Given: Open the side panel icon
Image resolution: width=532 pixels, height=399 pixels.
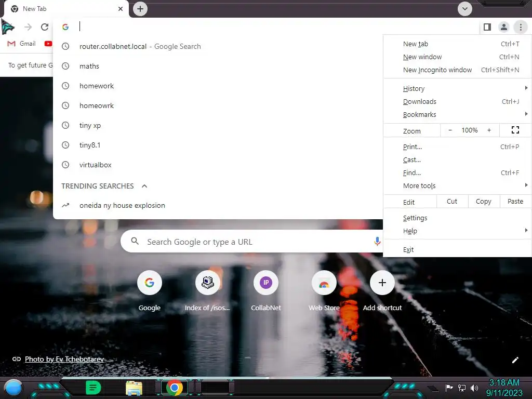Looking at the screenshot, I should click(487, 27).
